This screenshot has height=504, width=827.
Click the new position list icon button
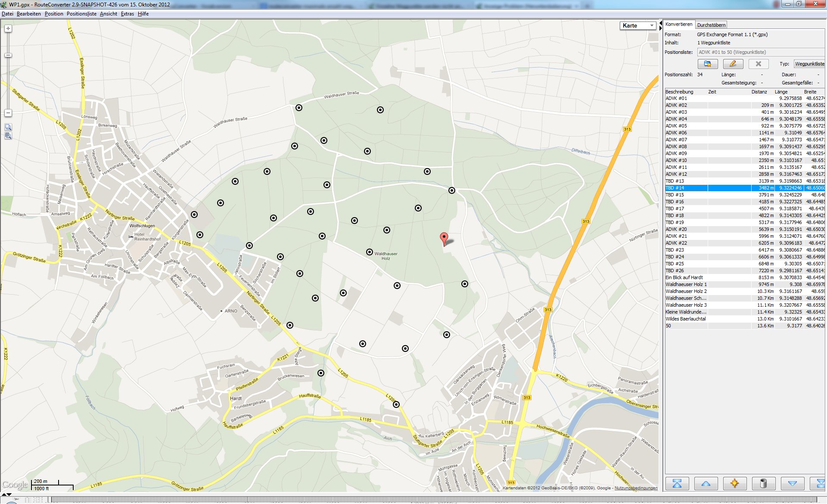click(x=707, y=64)
